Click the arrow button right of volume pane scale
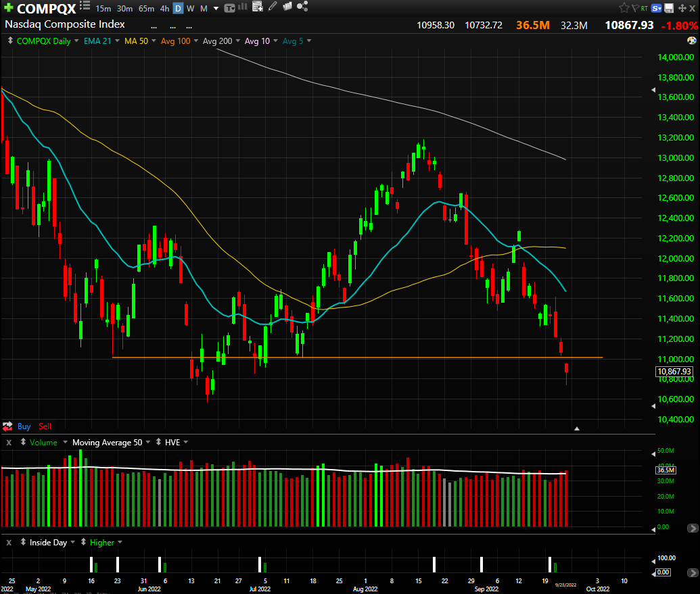This screenshot has width=700, height=594. 693,528
